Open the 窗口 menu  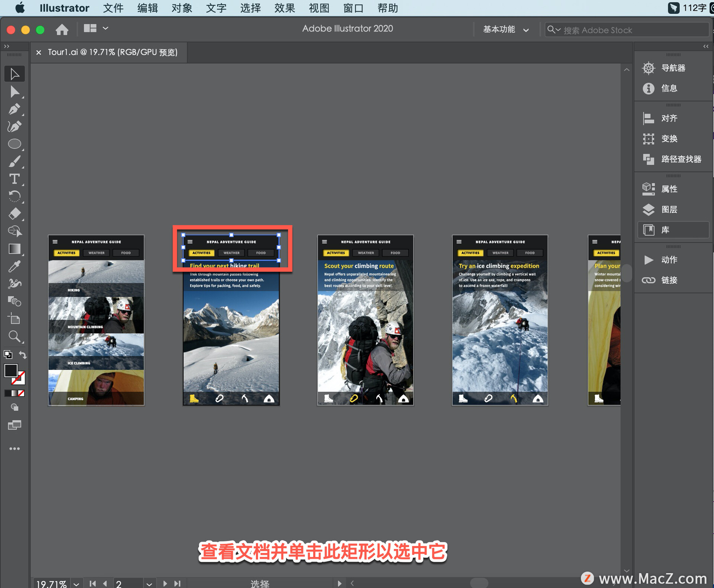353,8
